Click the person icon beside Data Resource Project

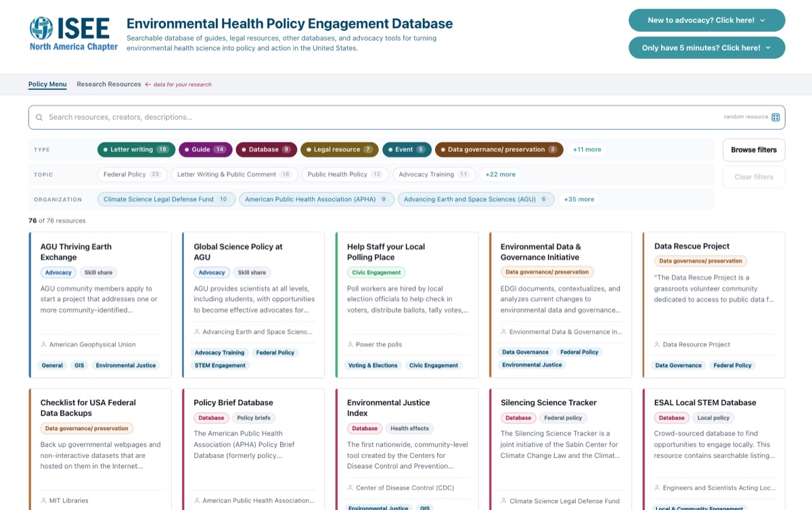pyautogui.click(x=657, y=344)
